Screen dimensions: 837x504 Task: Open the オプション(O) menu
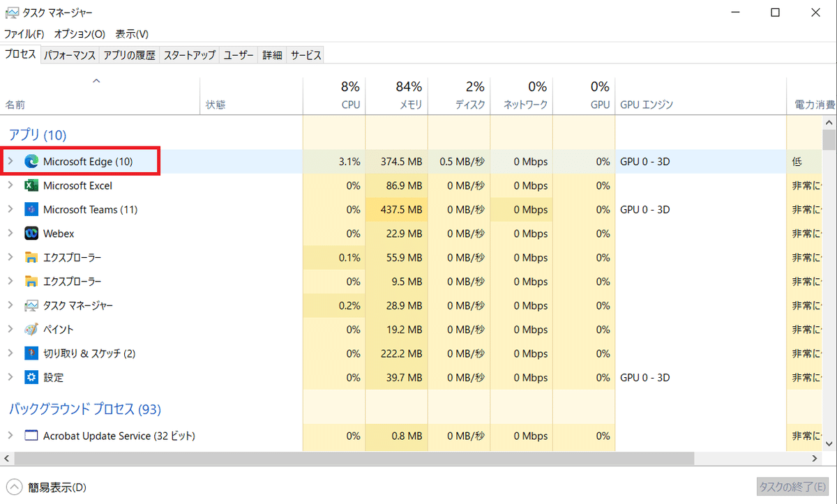tap(80, 33)
